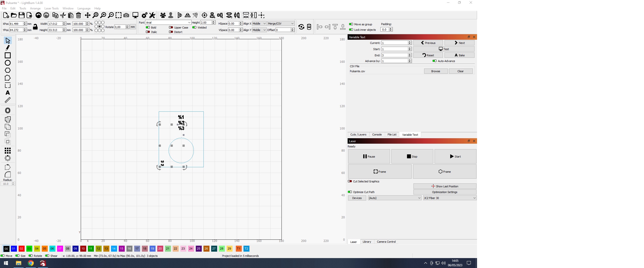Click the Undo toolbar icon
The height and width of the screenshot is (268, 644).
tap(38, 15)
